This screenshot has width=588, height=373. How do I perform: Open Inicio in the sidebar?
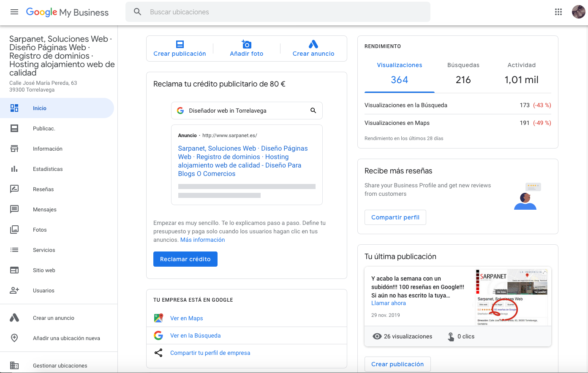pos(57,108)
